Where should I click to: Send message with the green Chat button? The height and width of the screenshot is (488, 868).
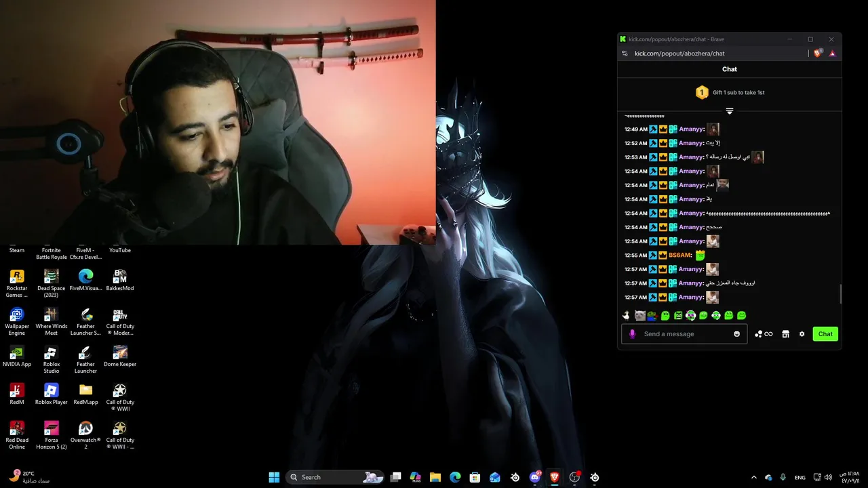(825, 334)
